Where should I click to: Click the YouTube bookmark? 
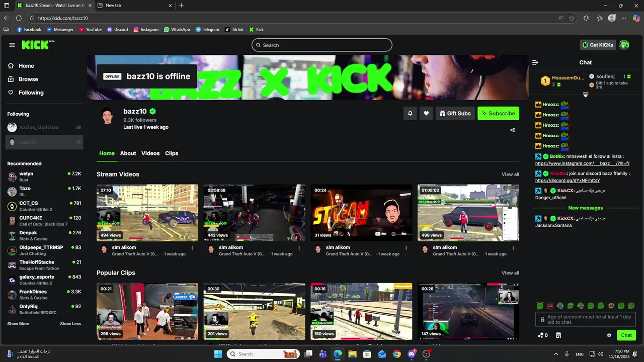pyautogui.click(x=90, y=30)
